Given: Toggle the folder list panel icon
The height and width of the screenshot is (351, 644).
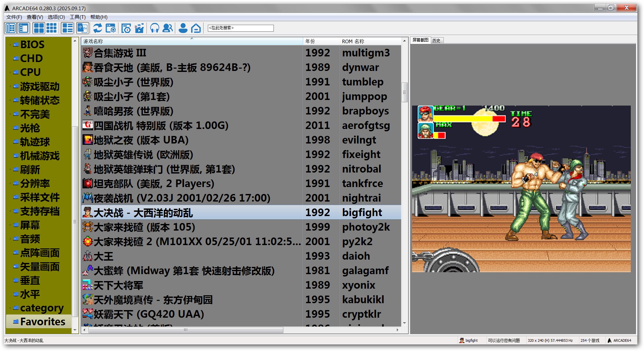Looking at the screenshot, I should click(x=11, y=28).
